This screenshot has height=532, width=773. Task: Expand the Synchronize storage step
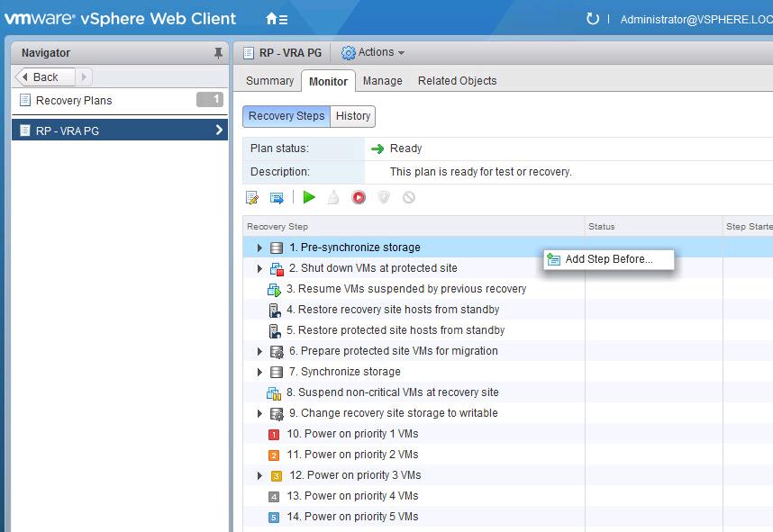259,372
